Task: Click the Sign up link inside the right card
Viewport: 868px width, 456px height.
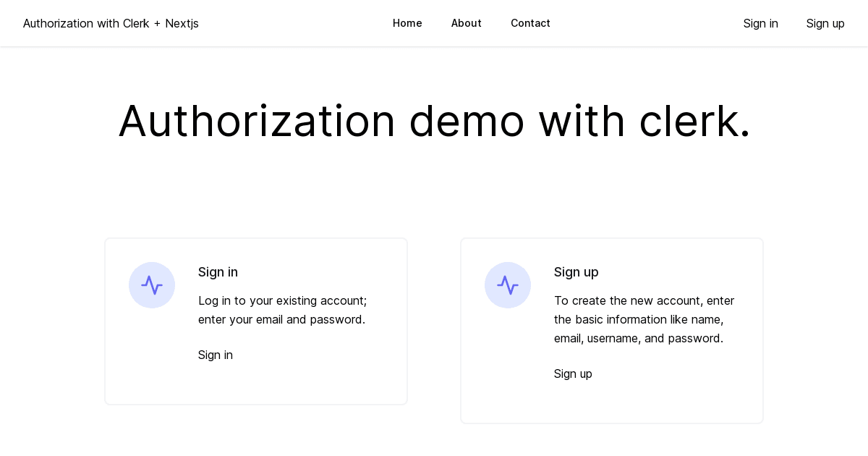Action: (x=573, y=373)
